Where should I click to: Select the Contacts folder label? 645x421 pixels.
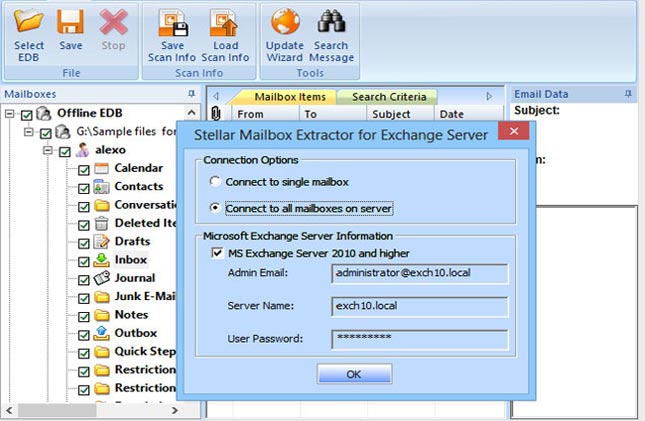(x=139, y=186)
